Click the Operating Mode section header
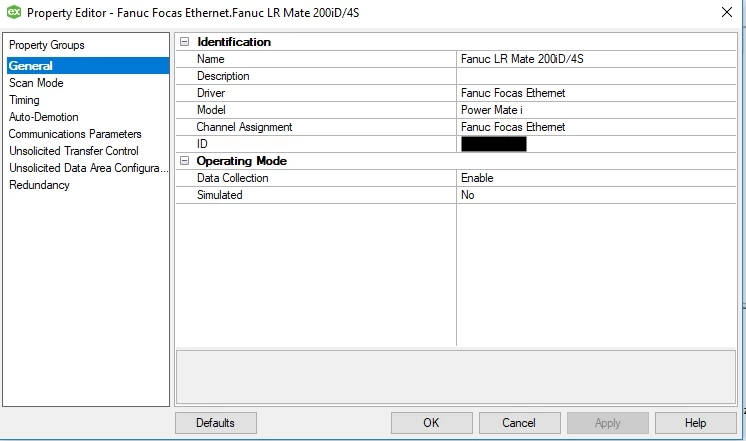Viewport: 746px width, 441px height. coord(242,161)
